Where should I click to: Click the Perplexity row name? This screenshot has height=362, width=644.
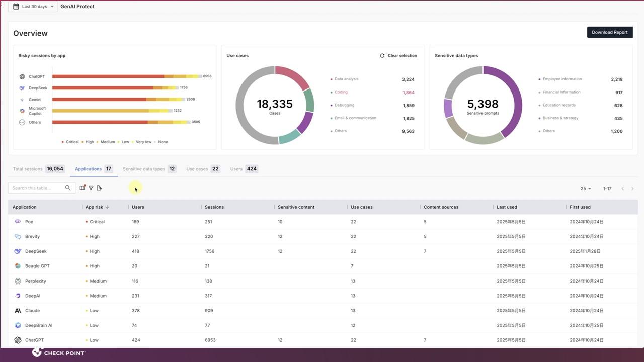pyautogui.click(x=35, y=281)
